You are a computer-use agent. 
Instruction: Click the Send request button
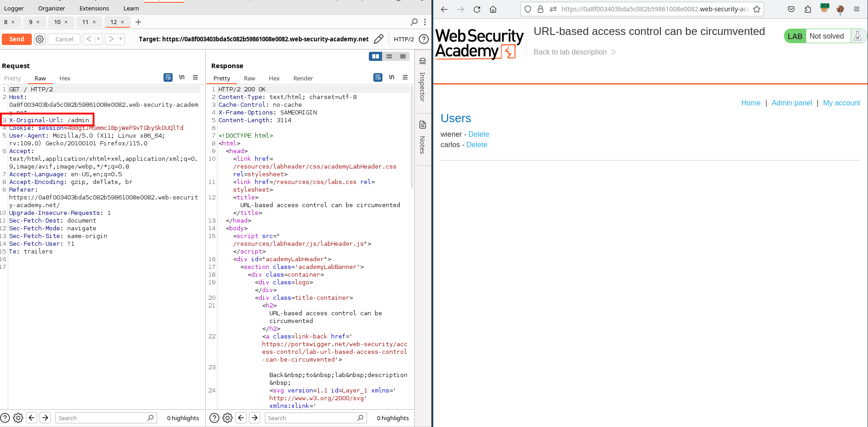[17, 39]
